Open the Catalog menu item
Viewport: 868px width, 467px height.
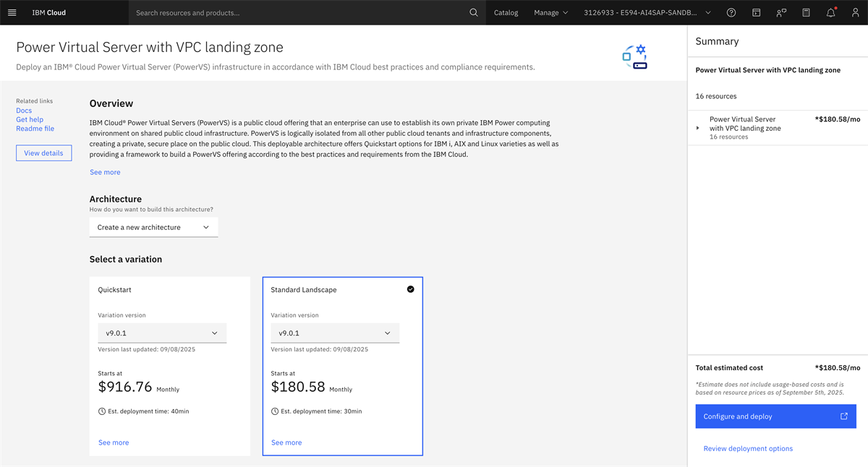click(x=506, y=12)
